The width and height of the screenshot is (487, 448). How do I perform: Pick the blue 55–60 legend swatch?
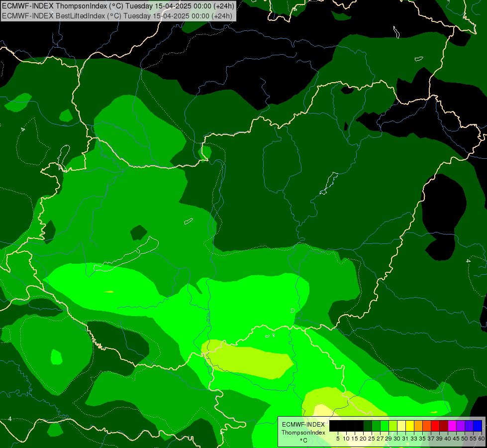[478, 426]
